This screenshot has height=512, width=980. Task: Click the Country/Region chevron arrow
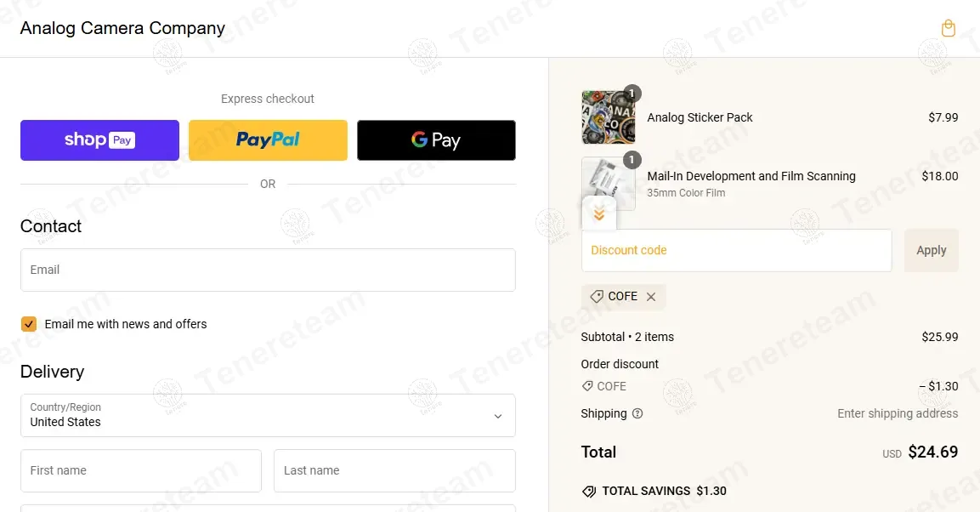(498, 417)
